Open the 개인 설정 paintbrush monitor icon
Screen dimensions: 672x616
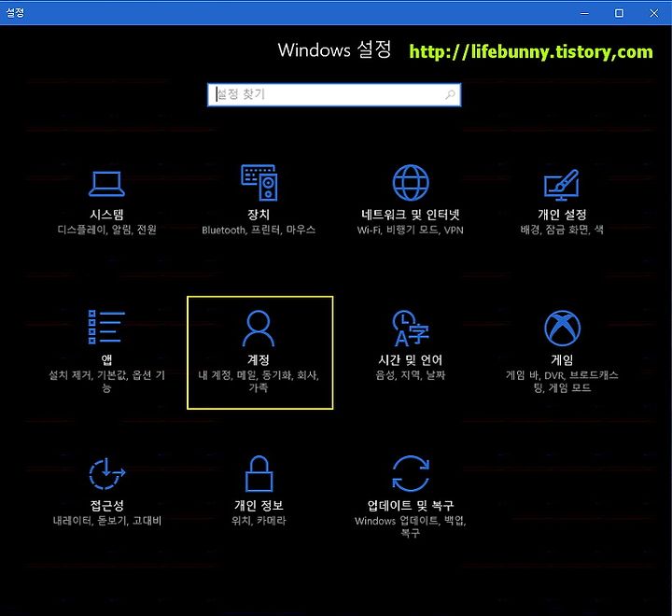(x=562, y=185)
